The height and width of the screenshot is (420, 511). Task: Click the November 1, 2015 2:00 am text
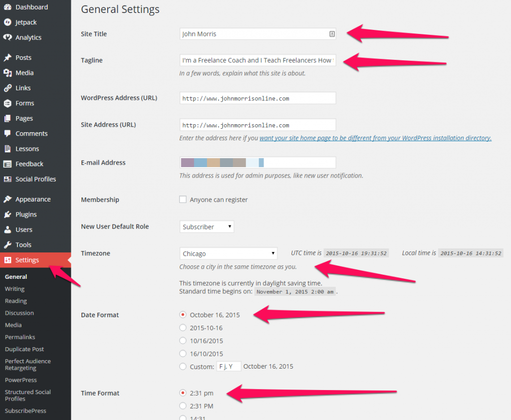tap(295, 292)
